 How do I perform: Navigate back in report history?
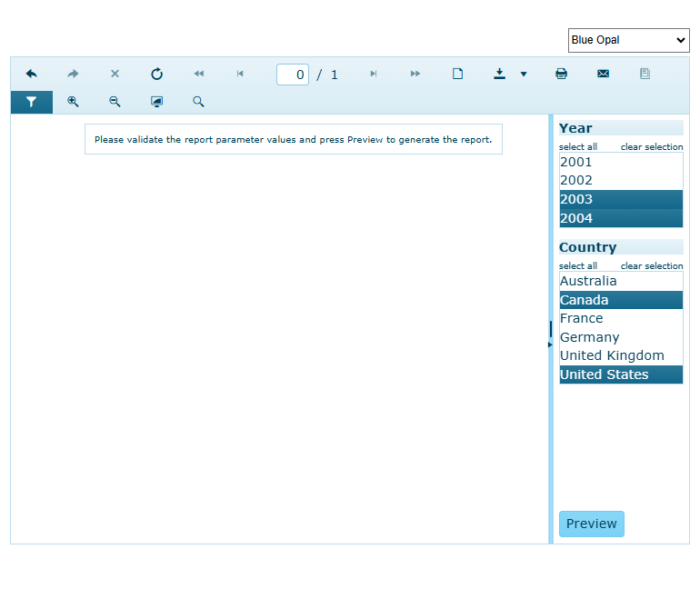(32, 75)
